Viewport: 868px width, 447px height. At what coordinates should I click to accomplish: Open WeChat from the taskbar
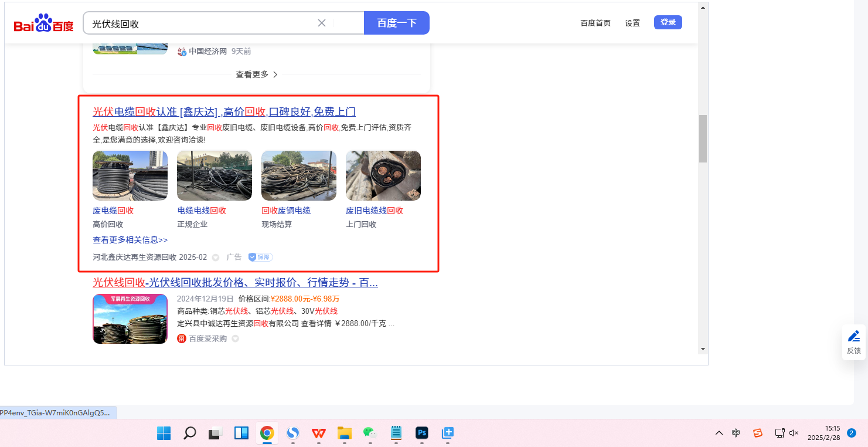[x=369, y=433]
